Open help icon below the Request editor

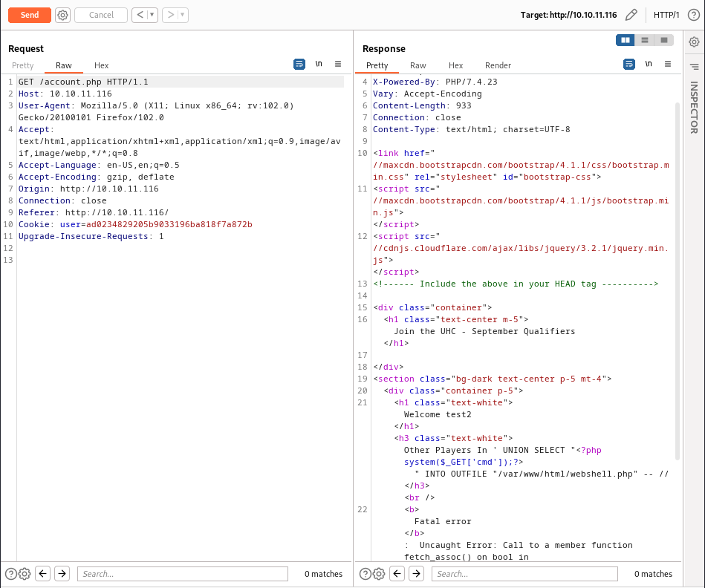click(x=11, y=574)
